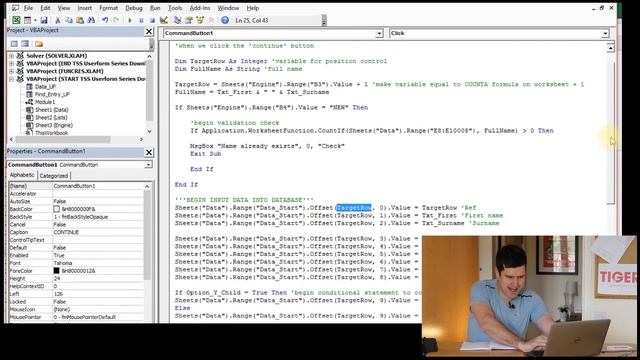Image resolution: width=640 pixels, height=360 pixels.
Task: Open the Run menu
Action: 155,8
